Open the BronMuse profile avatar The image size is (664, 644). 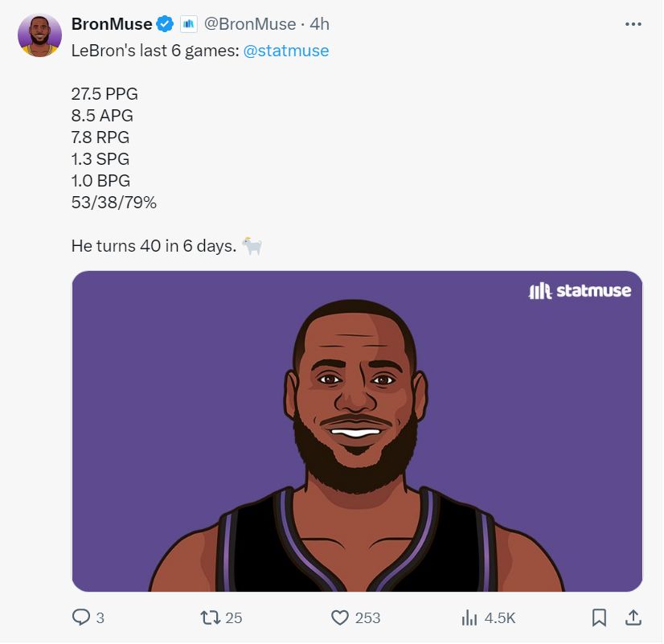click(x=39, y=36)
